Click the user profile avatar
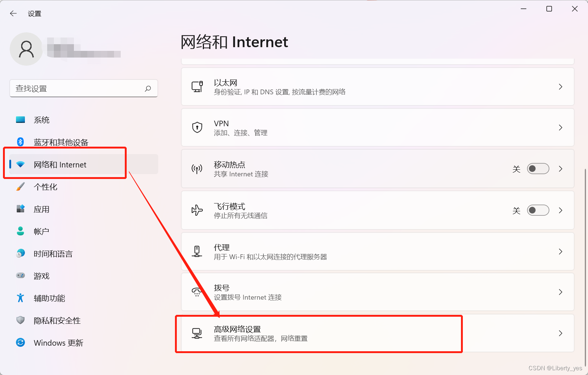The image size is (588, 375). [x=26, y=49]
